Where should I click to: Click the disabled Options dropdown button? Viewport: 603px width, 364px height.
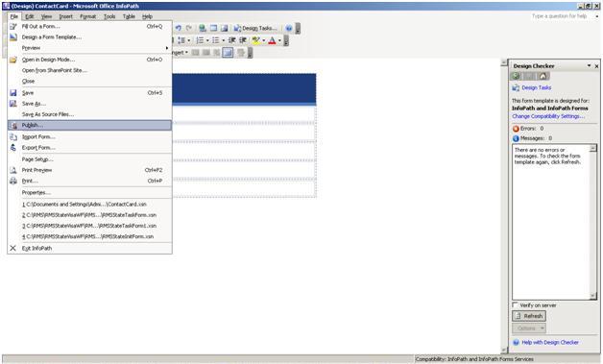[529, 328]
